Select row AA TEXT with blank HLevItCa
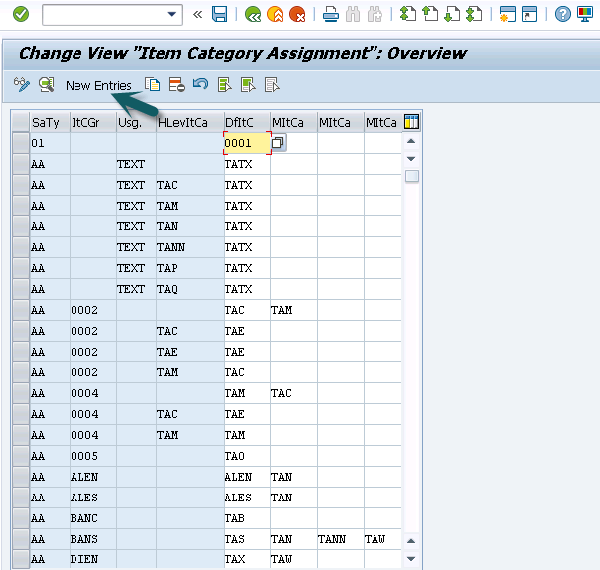Screen dimensions: 600x570 click(21, 164)
